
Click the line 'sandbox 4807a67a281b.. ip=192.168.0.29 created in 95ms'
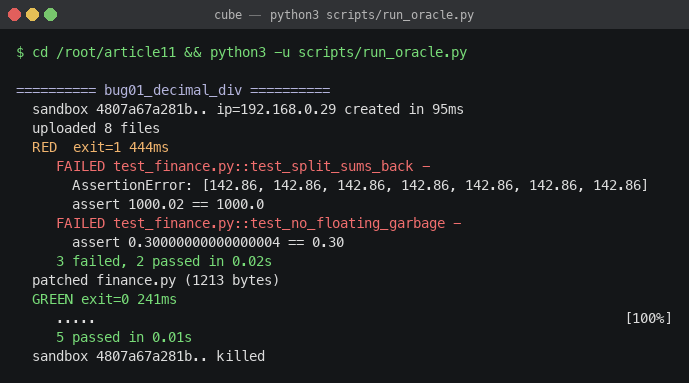click(248, 109)
